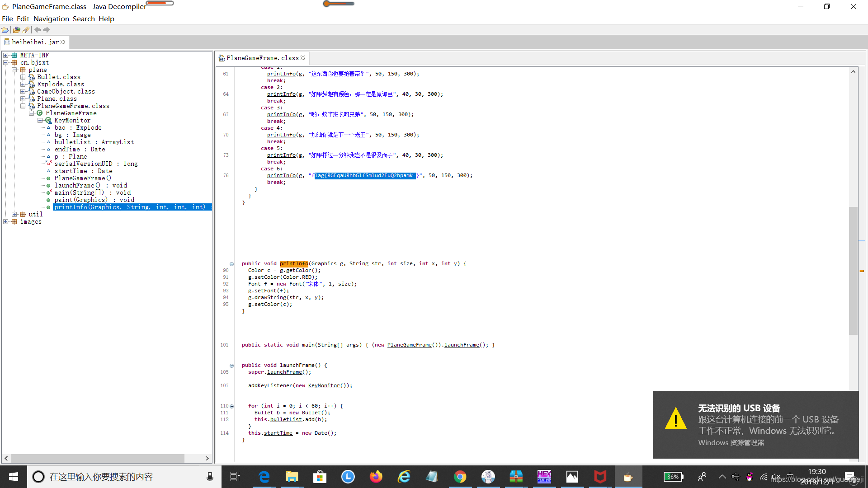Follow the printInfo link in case 6
Screen dimensions: 868x488
point(281,175)
